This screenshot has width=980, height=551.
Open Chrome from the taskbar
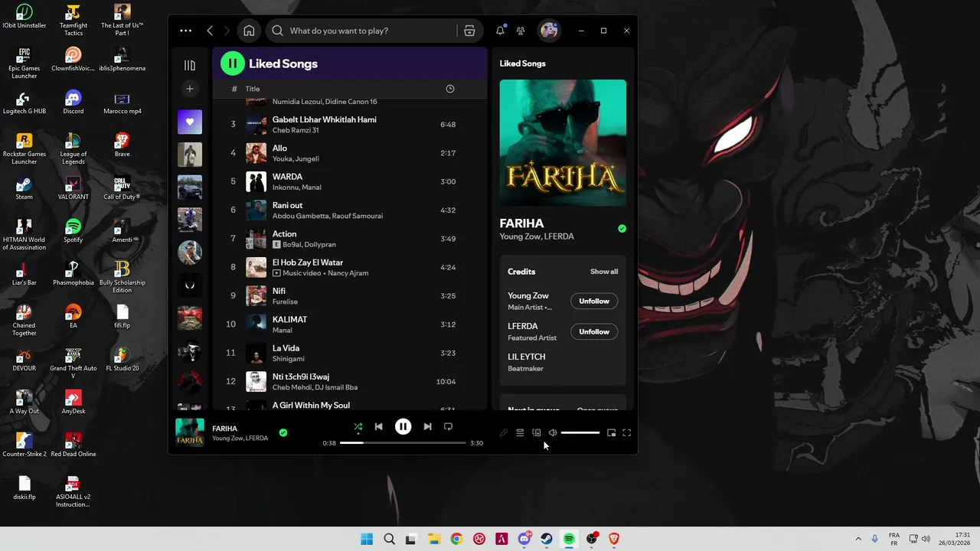[456, 539]
